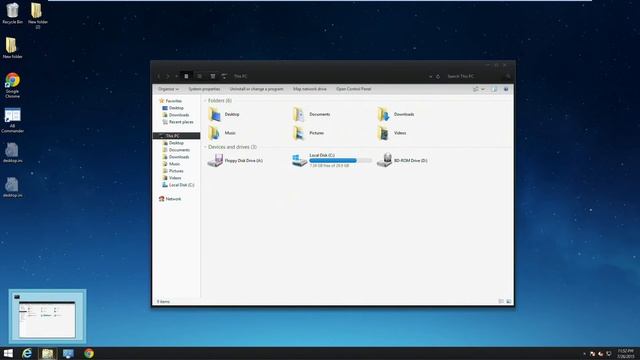640x360 pixels.
Task: Click Open Control Panel button
Action: (x=353, y=89)
